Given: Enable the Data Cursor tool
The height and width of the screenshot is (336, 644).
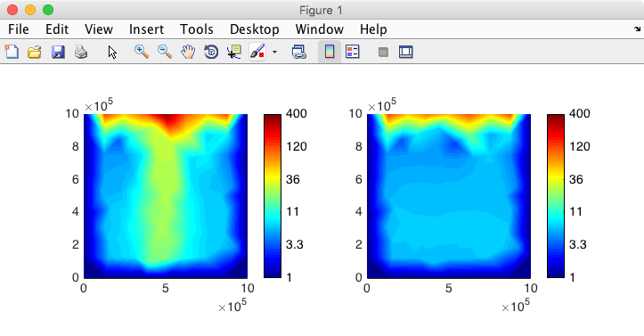Looking at the screenshot, I should (x=234, y=53).
